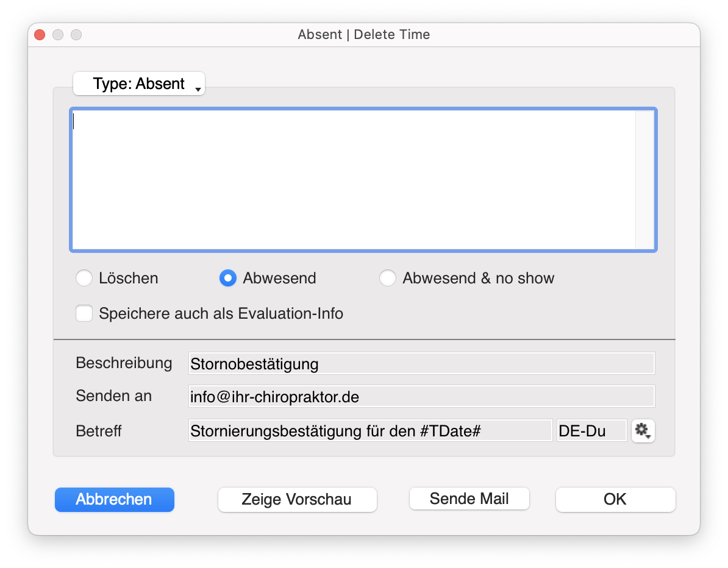
Task: Focus the Beschreibung field with Stornobestätigung
Action: pyautogui.click(x=421, y=364)
